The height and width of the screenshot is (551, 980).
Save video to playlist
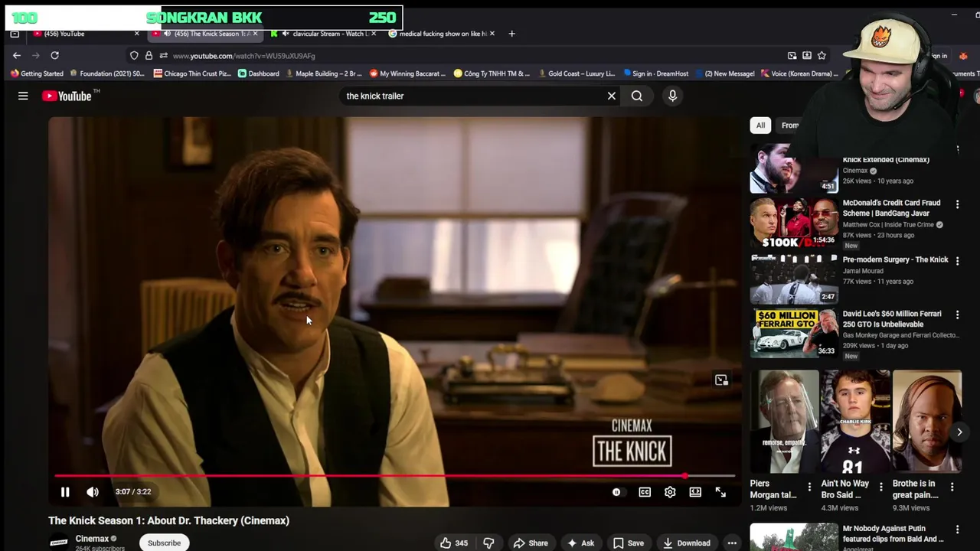point(628,543)
